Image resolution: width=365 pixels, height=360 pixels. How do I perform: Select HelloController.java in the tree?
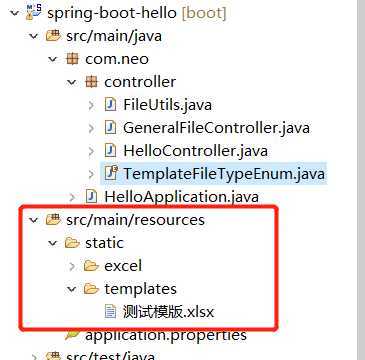[x=195, y=151]
